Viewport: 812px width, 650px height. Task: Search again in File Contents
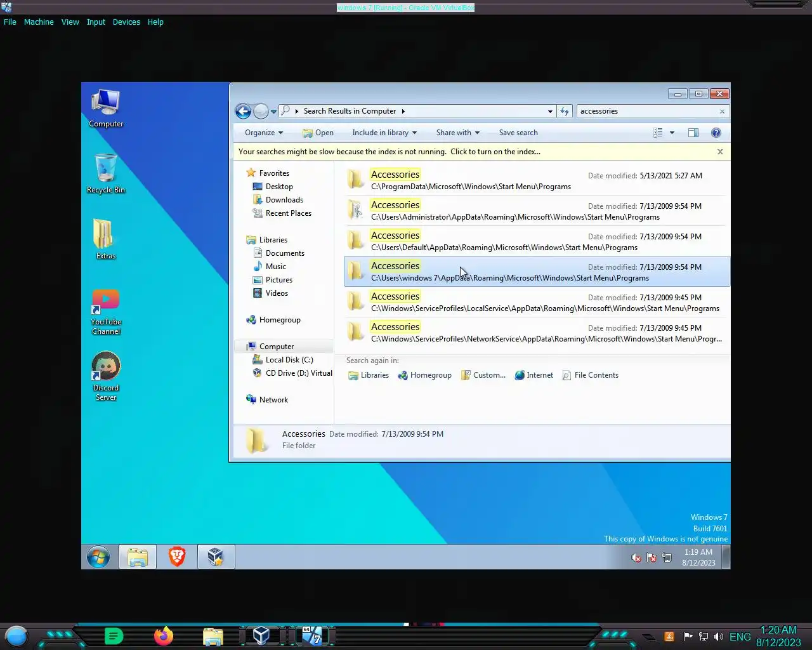pos(591,375)
